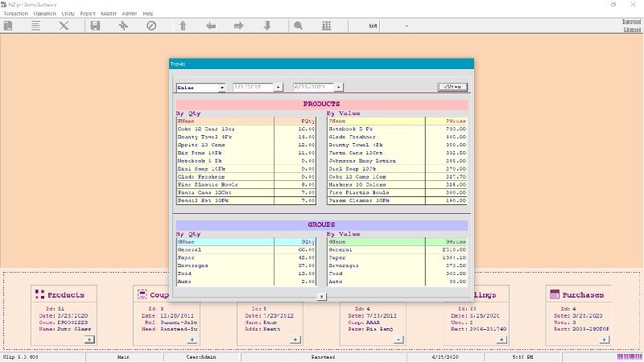
Task: Click the cancel (circle-slash) toolbar icon
Action: pos(151,26)
